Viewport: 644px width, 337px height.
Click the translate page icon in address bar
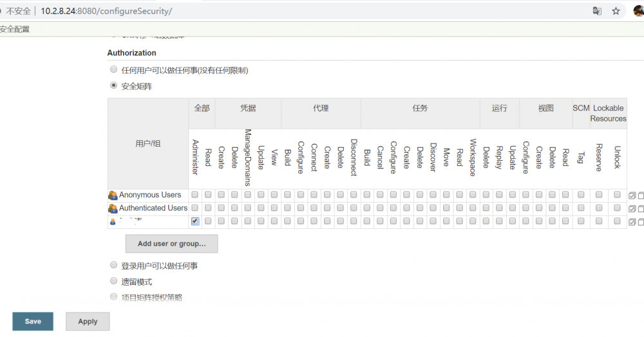(x=597, y=11)
